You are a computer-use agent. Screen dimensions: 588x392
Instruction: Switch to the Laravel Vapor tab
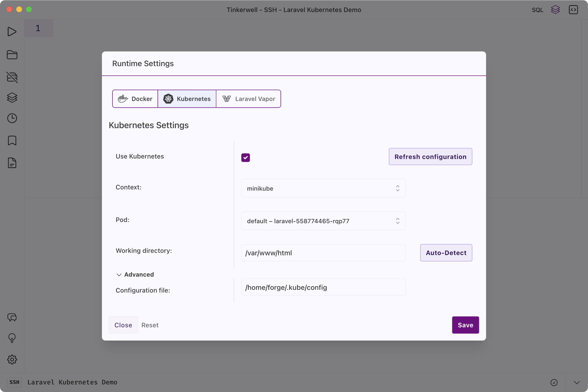[x=248, y=99]
